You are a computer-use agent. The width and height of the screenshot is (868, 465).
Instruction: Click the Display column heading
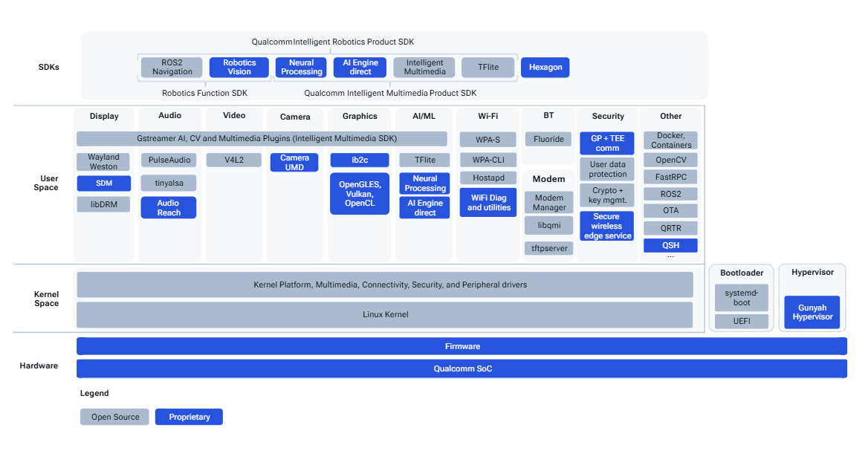[x=104, y=116]
